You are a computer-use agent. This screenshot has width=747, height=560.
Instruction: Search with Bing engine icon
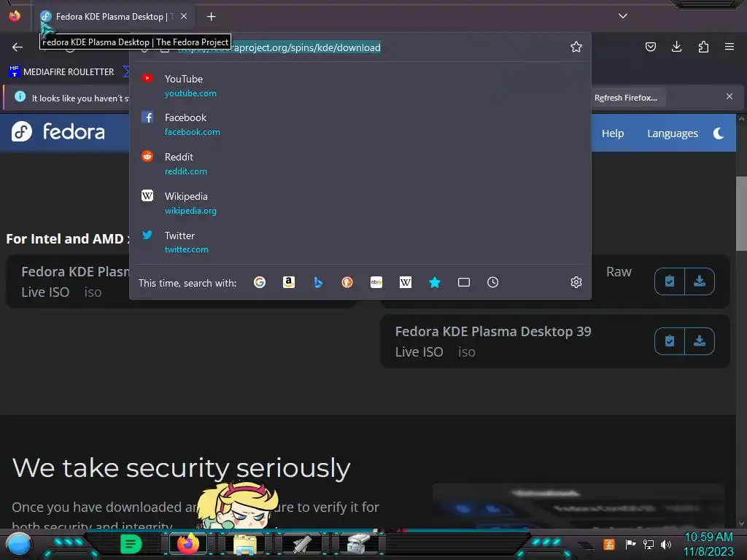[x=318, y=282]
